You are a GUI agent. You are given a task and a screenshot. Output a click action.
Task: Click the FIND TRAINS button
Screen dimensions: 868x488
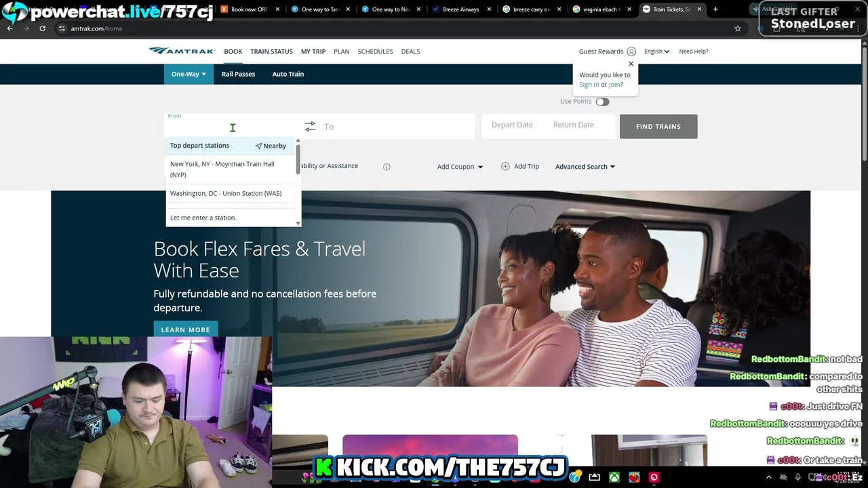(x=658, y=127)
